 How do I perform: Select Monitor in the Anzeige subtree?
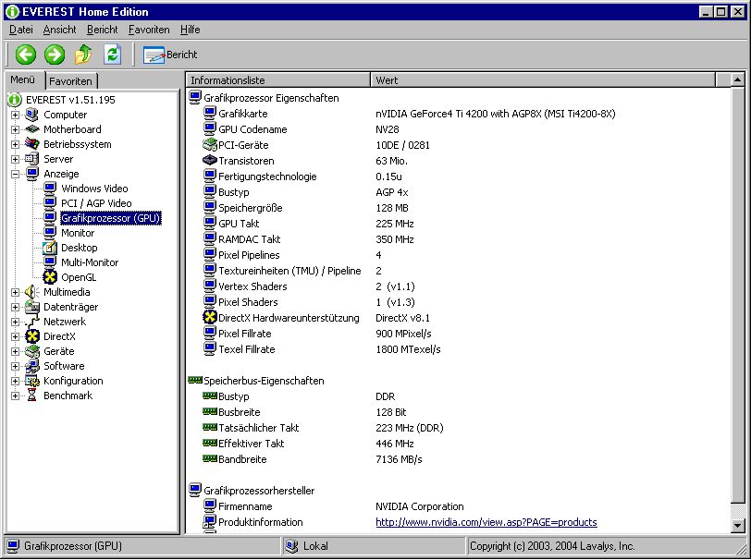[x=78, y=233]
